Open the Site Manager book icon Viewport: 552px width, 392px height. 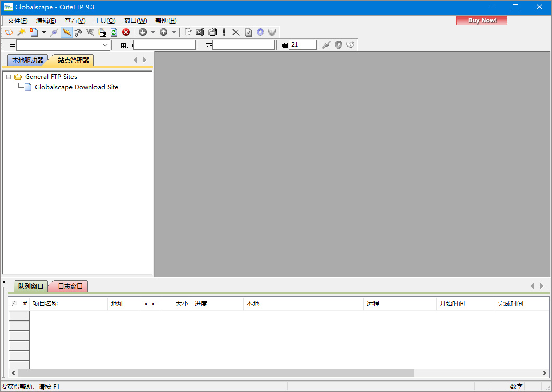(9, 32)
